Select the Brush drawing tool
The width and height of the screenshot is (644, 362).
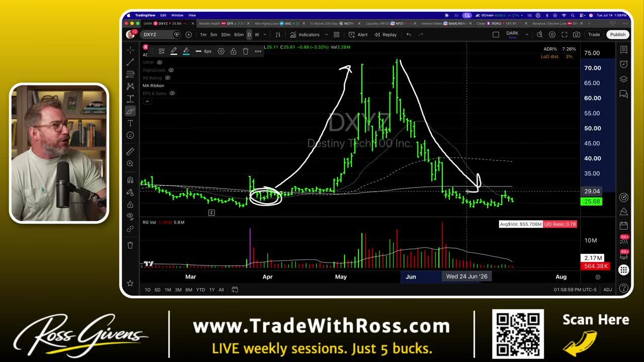[x=130, y=111]
